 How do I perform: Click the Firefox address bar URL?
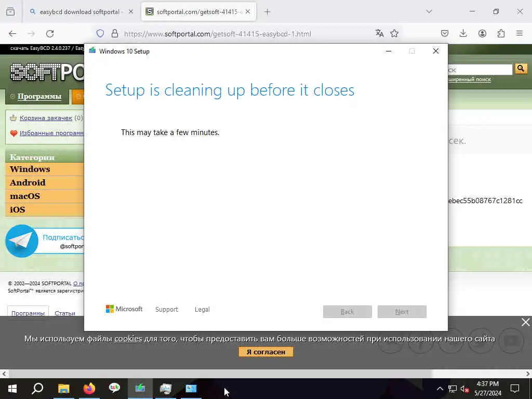pos(217,34)
